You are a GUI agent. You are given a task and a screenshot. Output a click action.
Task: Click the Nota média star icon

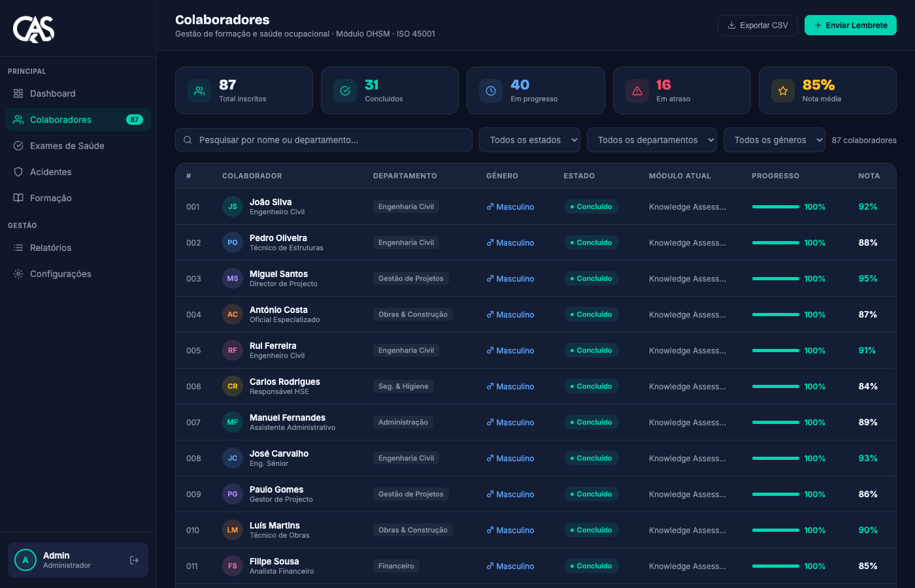coord(783,91)
